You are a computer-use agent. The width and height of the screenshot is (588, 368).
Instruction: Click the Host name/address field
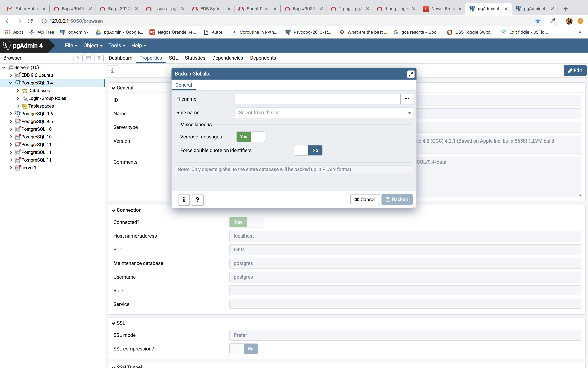pyautogui.click(x=405, y=236)
